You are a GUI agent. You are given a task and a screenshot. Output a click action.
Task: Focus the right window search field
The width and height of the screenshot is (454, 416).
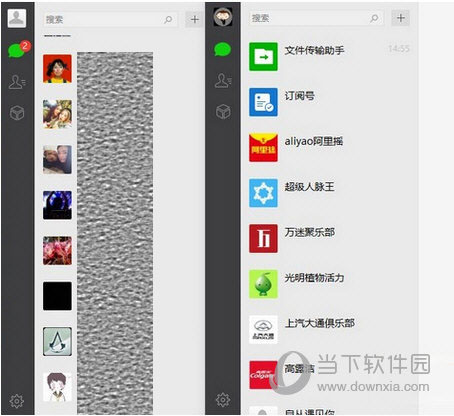point(316,18)
